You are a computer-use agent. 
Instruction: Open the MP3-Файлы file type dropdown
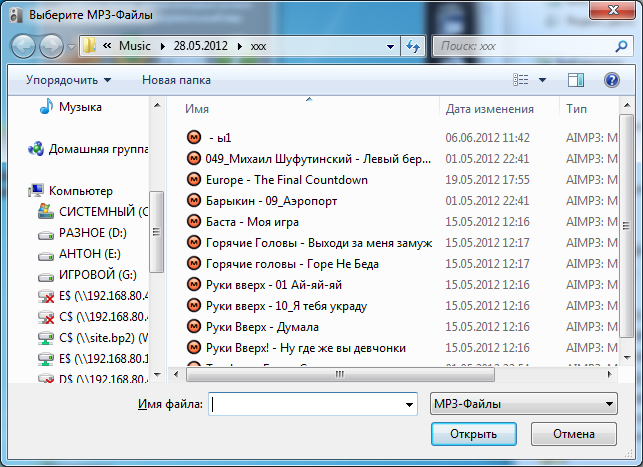click(524, 404)
